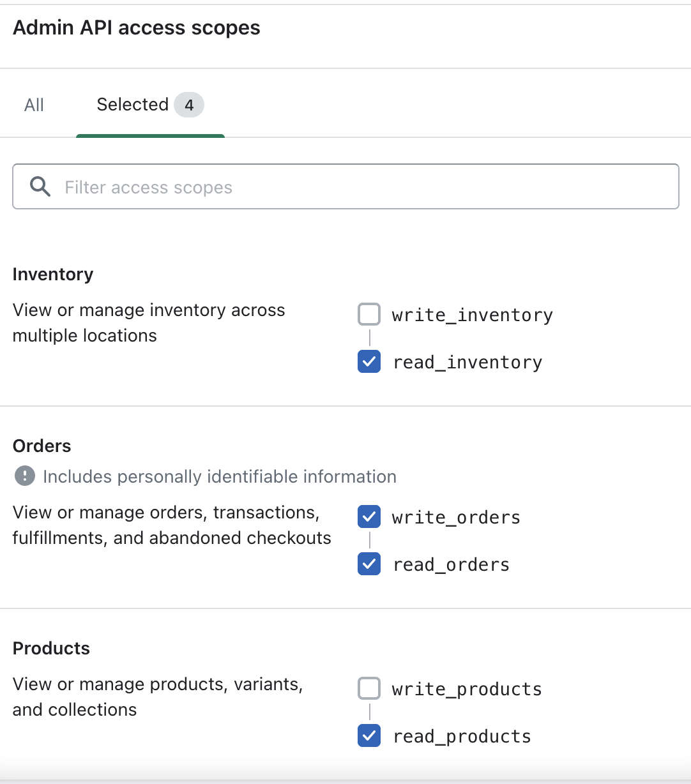The image size is (691, 784).
Task: Select the Selected tab
Action: tap(133, 105)
